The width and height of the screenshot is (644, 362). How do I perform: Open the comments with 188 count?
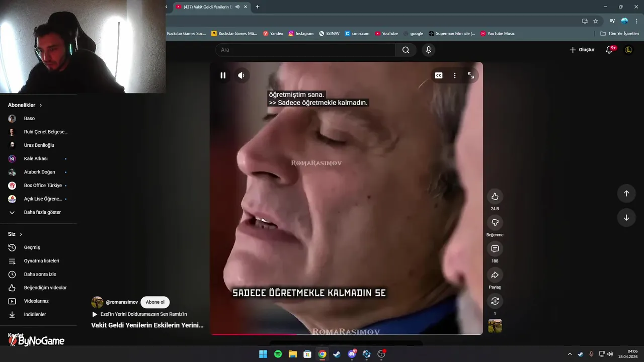click(x=495, y=249)
